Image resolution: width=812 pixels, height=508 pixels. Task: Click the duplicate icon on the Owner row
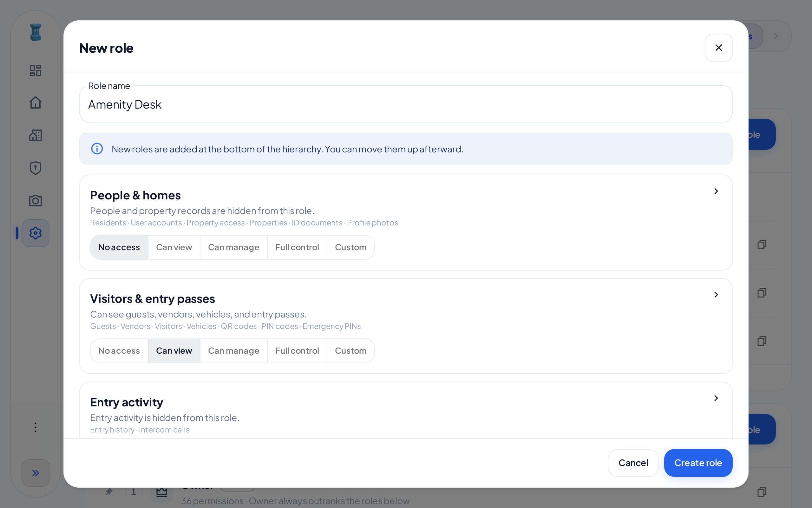(762, 492)
